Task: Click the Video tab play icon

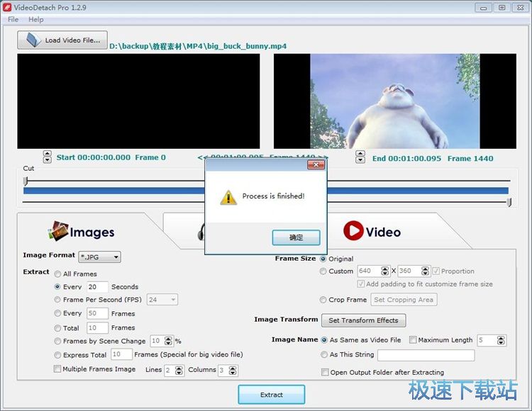Action: [x=353, y=231]
